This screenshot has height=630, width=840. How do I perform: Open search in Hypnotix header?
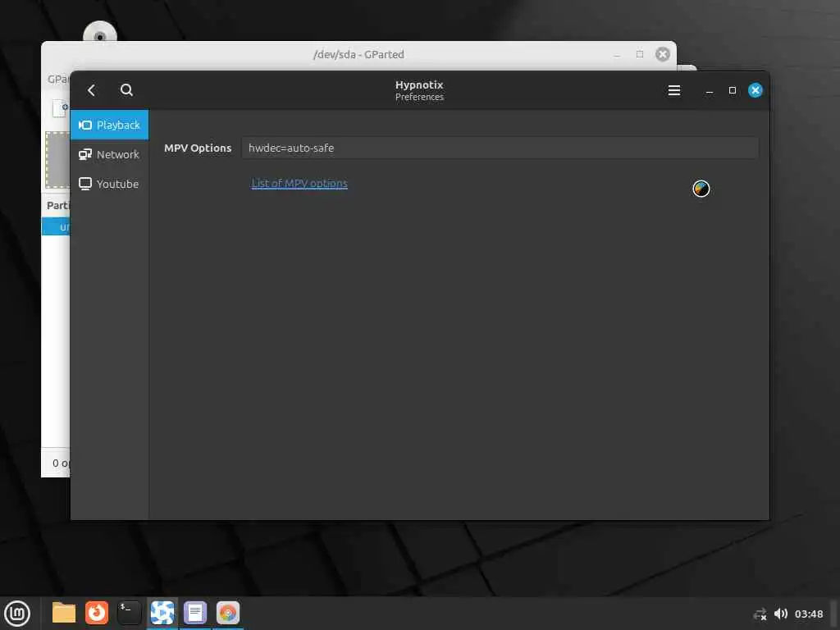click(x=126, y=90)
